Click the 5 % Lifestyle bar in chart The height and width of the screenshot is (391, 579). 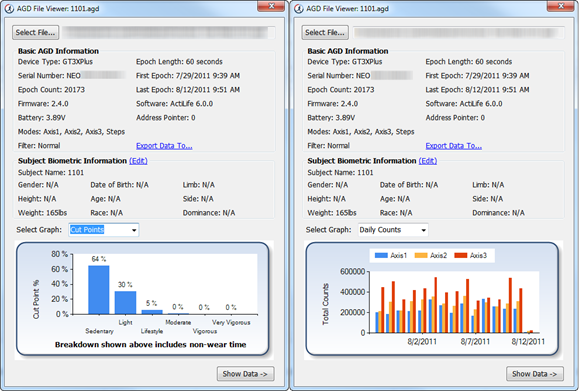coord(152,312)
